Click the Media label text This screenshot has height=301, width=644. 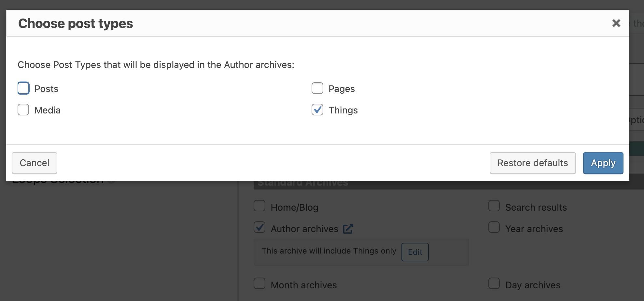point(48,110)
